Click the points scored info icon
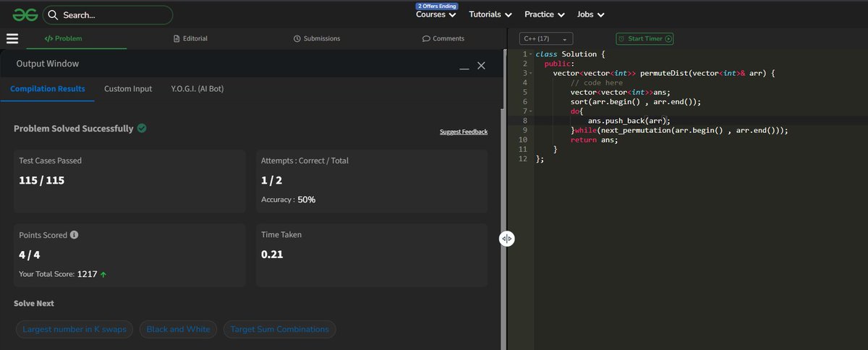868x350 pixels. pyautogui.click(x=75, y=235)
